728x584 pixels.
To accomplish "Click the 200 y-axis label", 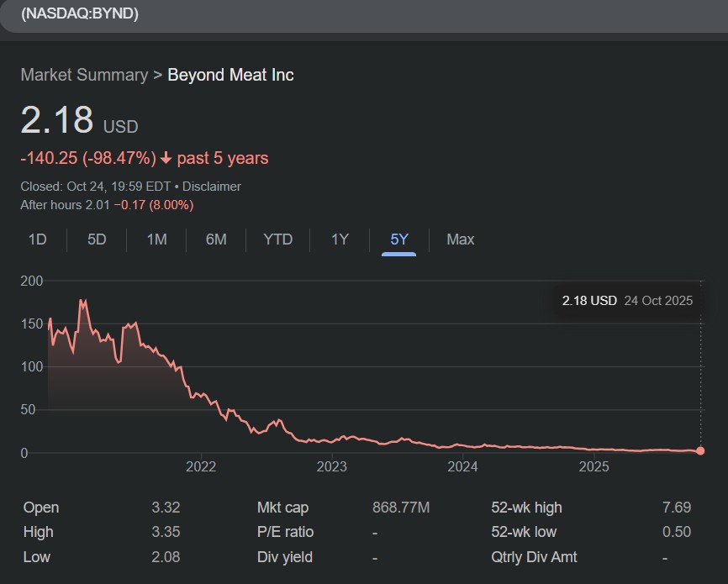I will 32,281.
